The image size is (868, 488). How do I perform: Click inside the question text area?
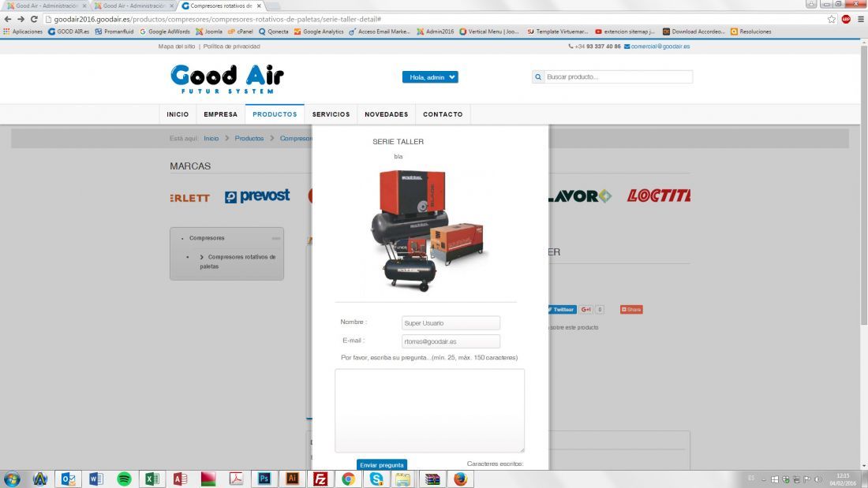[x=429, y=411]
